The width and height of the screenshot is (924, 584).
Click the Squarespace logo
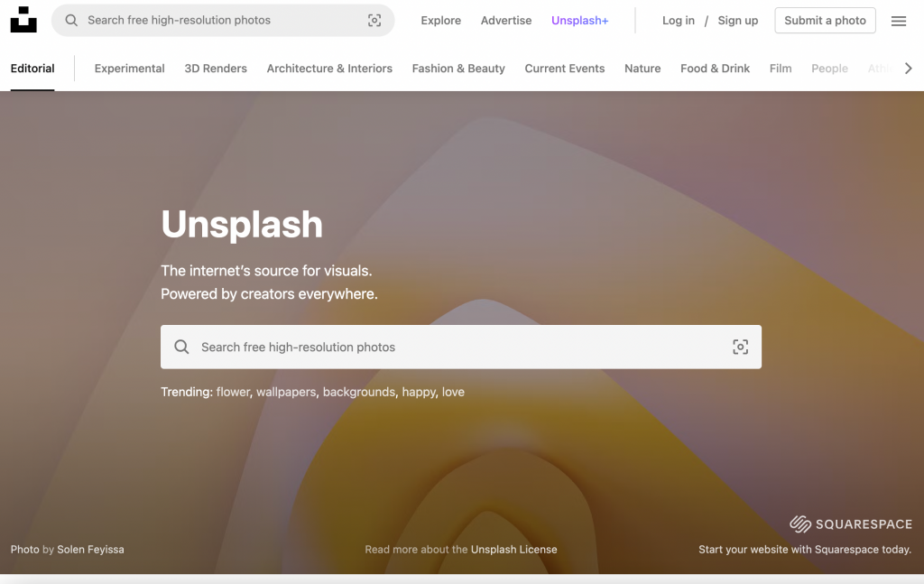[850, 524]
